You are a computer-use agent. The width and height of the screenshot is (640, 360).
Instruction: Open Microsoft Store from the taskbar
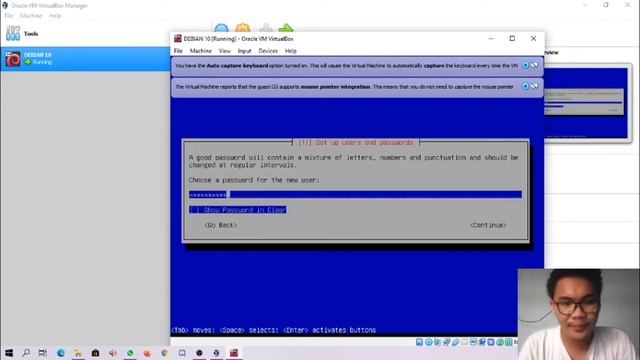click(x=95, y=353)
